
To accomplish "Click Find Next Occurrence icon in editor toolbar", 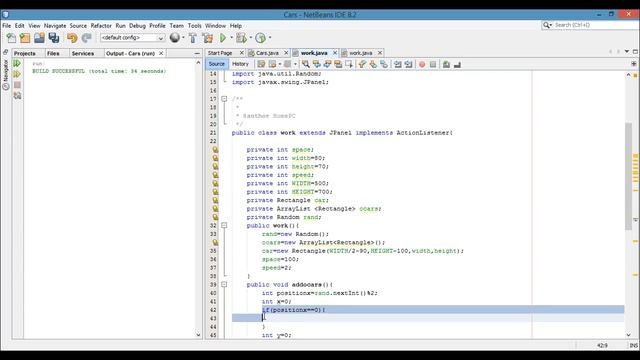I will click(327, 64).
